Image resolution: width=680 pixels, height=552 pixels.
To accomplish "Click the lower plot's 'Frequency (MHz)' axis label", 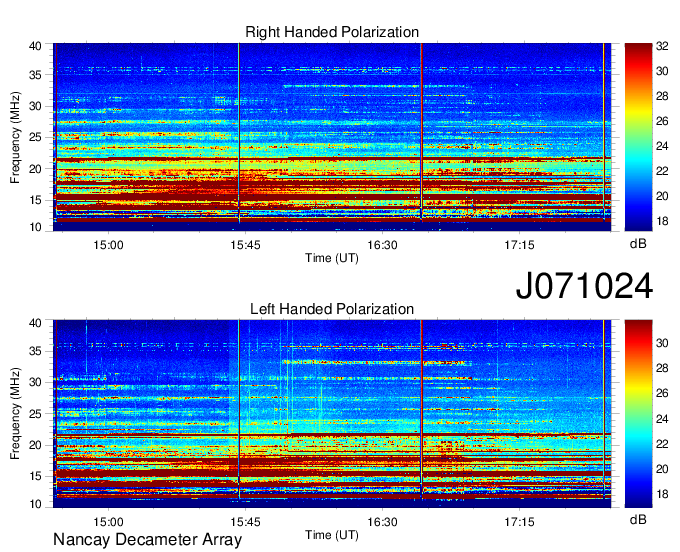I will click(x=15, y=414).
